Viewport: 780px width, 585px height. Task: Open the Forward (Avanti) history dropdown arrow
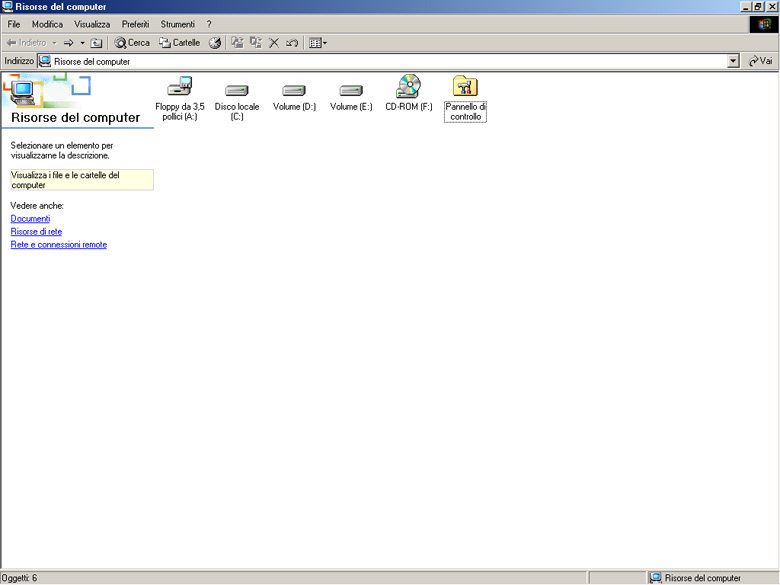click(x=83, y=43)
